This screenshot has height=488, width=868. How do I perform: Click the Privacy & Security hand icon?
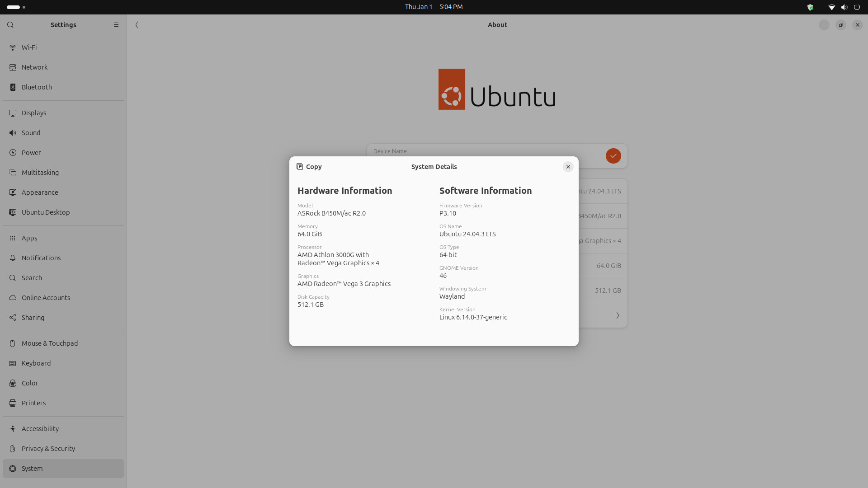pos(13,449)
